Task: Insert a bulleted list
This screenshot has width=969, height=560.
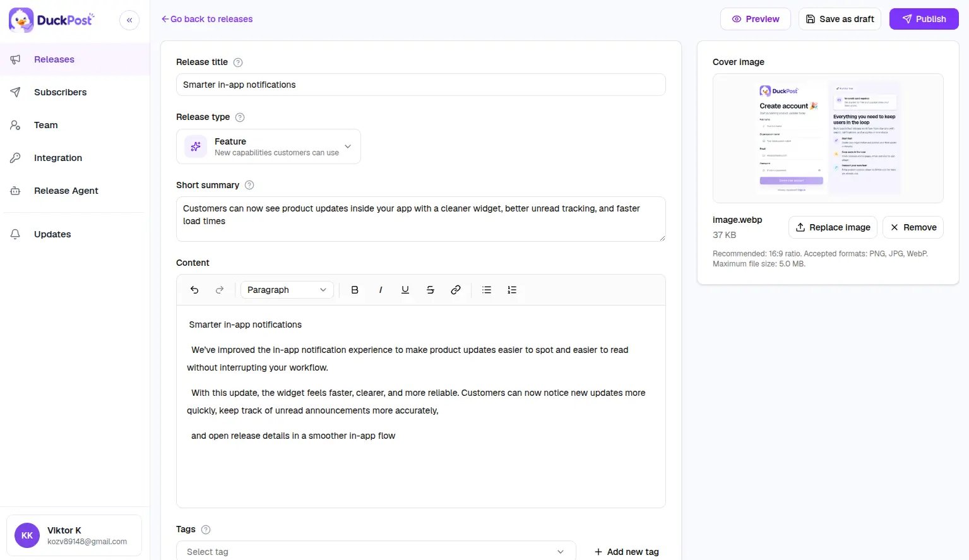Action: (487, 290)
